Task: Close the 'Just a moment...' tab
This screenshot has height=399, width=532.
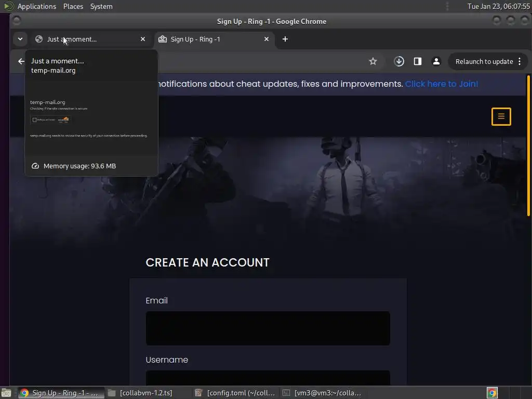Action: 143,39
